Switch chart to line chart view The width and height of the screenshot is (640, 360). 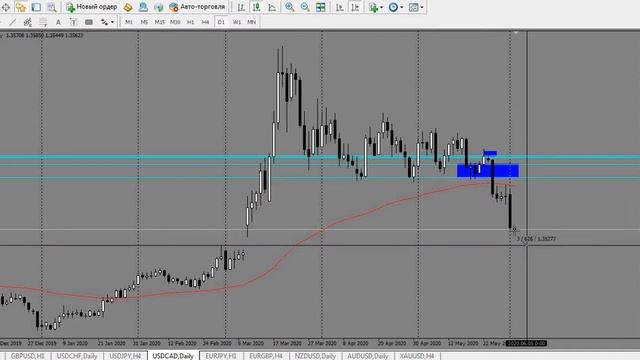click(272, 7)
